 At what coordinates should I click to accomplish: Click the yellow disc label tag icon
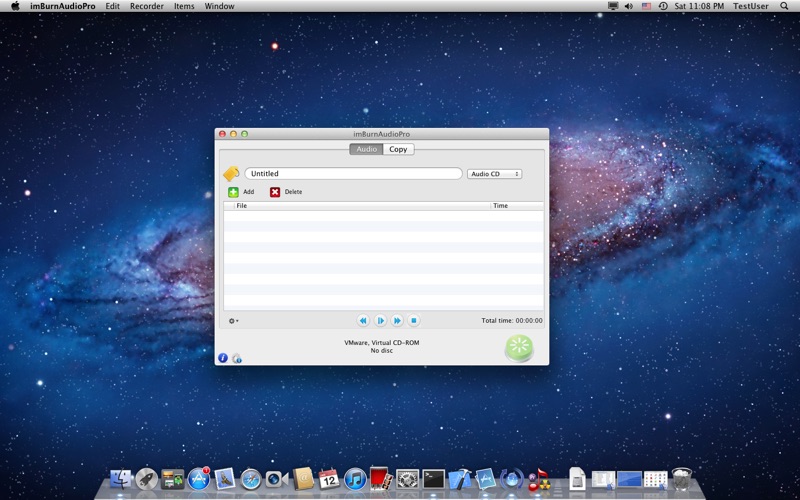pyautogui.click(x=231, y=173)
